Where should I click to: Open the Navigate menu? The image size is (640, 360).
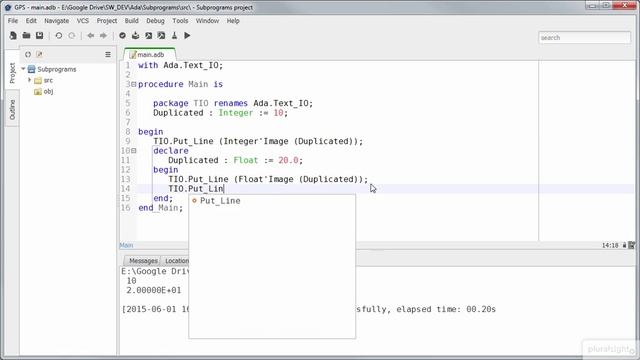coord(56,20)
